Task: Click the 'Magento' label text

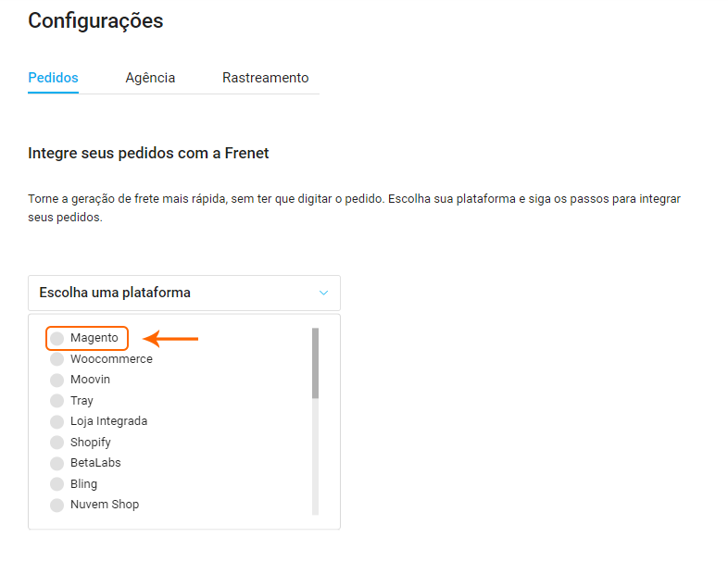Action: tap(94, 338)
